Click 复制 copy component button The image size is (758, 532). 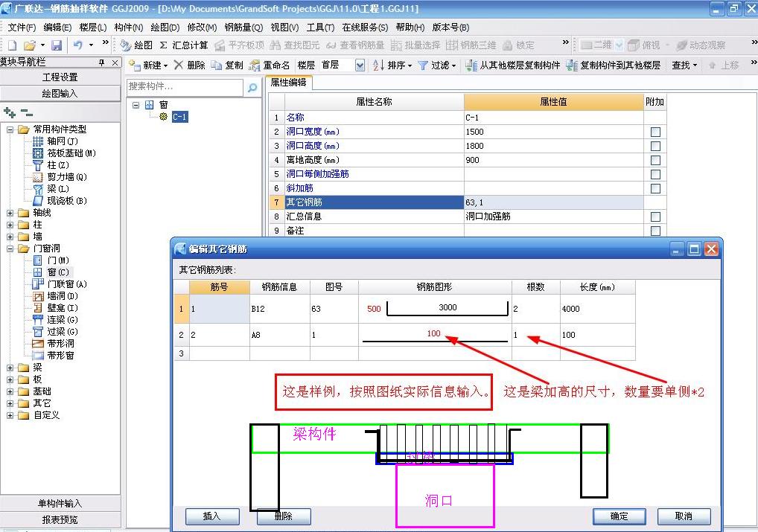pyautogui.click(x=227, y=65)
